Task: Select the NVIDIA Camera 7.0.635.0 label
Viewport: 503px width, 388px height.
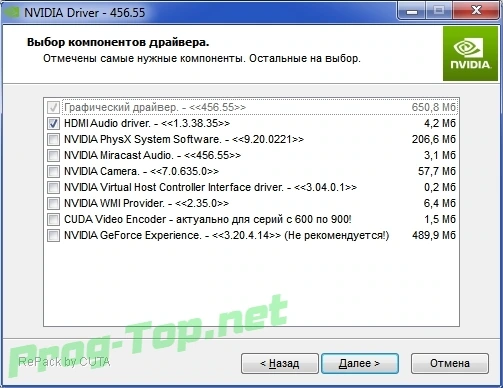Action: [141, 171]
